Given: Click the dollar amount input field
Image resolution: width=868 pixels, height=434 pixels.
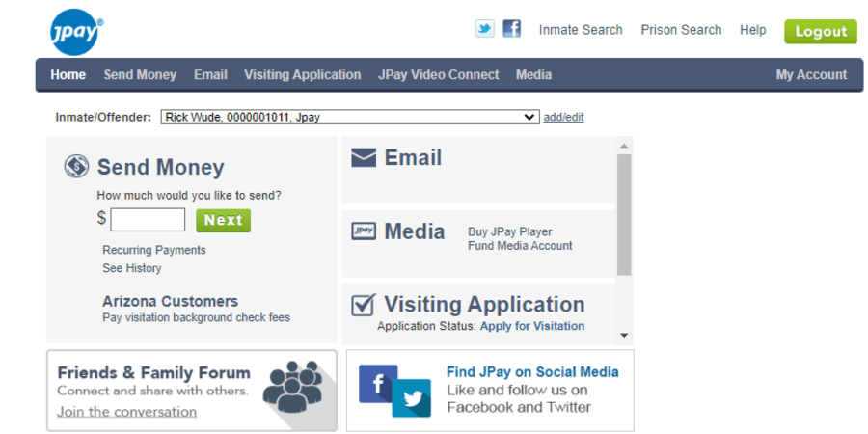Looking at the screenshot, I should click(x=148, y=220).
